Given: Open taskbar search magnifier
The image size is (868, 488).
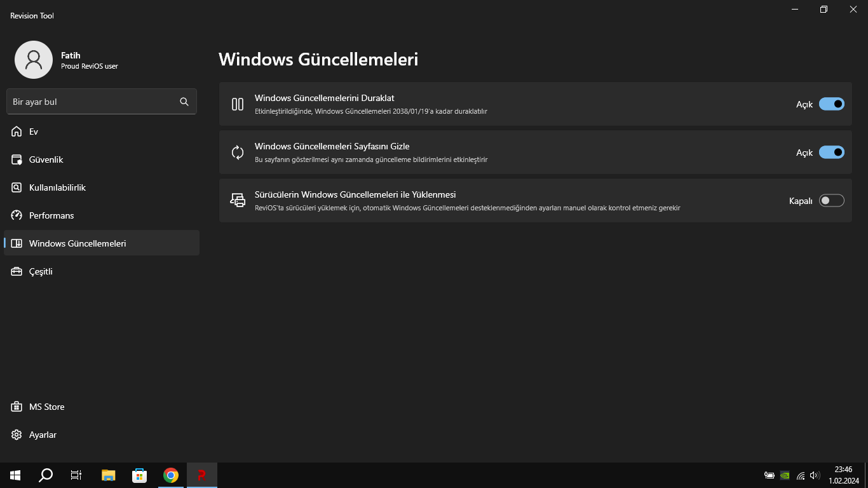Looking at the screenshot, I should (x=46, y=475).
